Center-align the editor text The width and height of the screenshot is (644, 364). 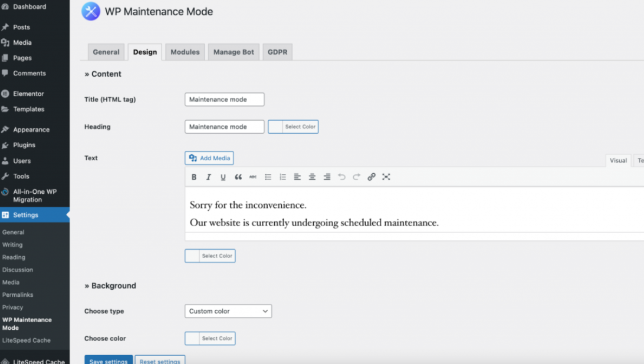tap(312, 177)
